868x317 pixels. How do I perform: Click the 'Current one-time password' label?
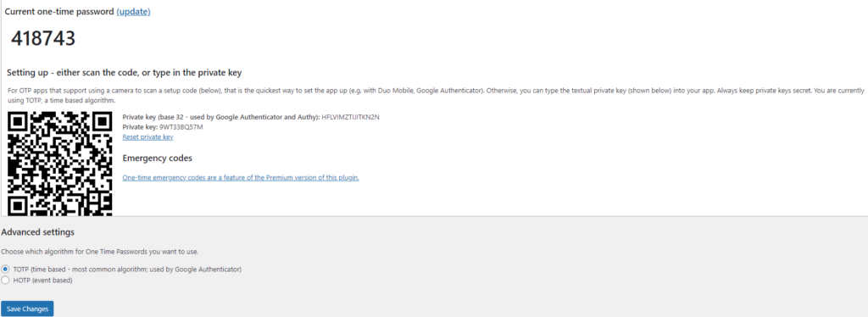59,11
